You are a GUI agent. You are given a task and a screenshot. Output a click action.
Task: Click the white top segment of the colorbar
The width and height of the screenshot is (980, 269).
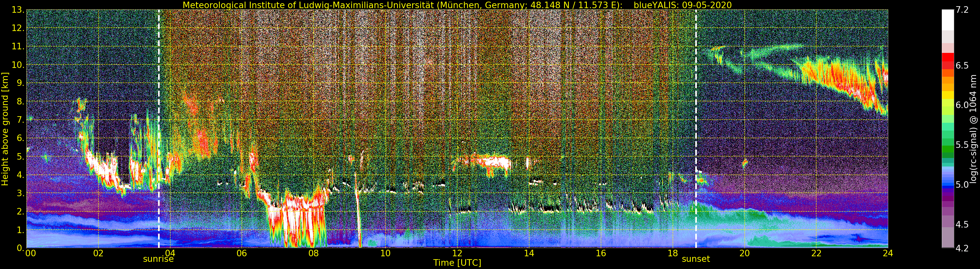coord(948,20)
